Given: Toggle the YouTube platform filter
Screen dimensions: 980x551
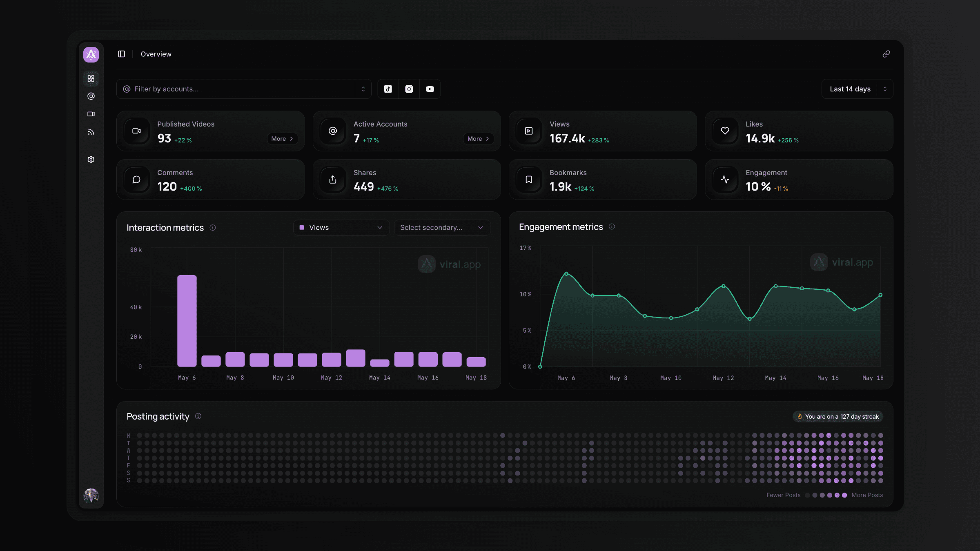Looking at the screenshot, I should [x=430, y=89].
